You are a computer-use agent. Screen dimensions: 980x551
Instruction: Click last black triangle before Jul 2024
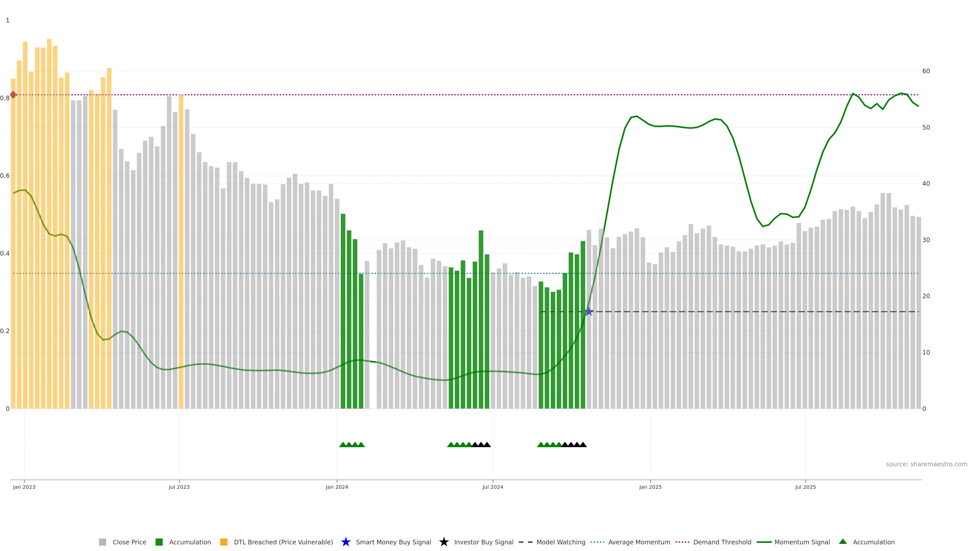pyautogui.click(x=487, y=445)
